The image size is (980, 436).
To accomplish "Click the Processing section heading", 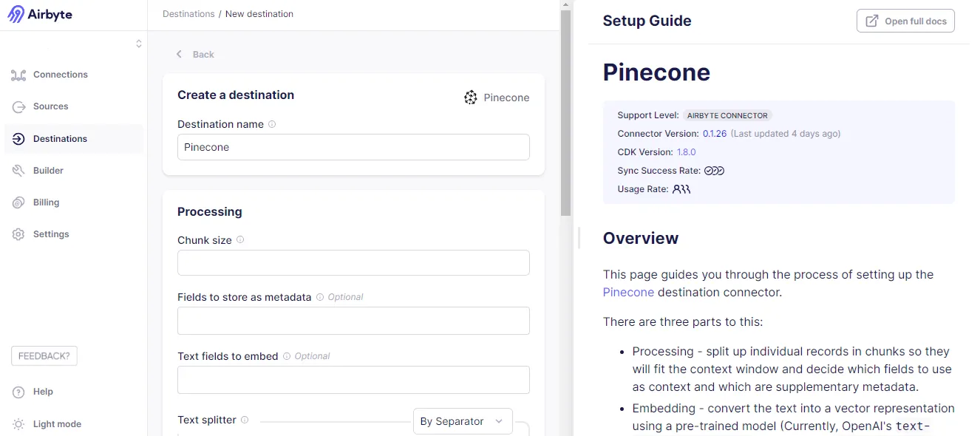I will pyautogui.click(x=210, y=211).
